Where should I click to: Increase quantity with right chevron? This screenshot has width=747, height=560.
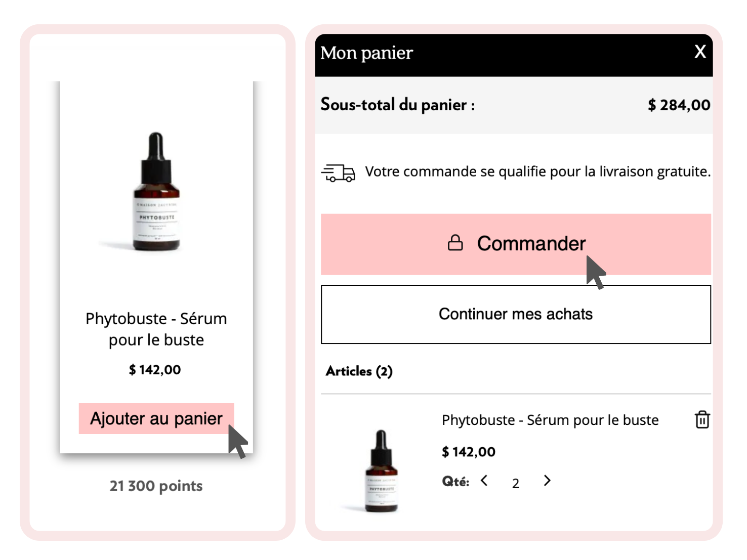(547, 481)
